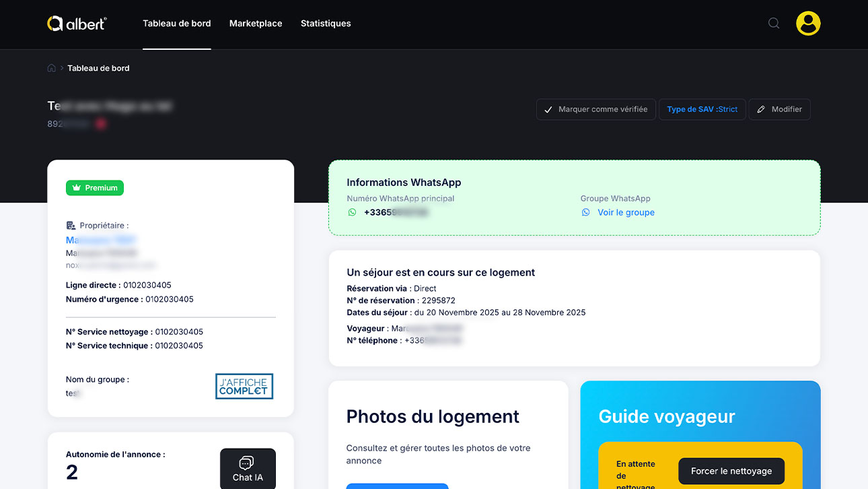Select the Tableau de bord tab

click(x=177, y=24)
